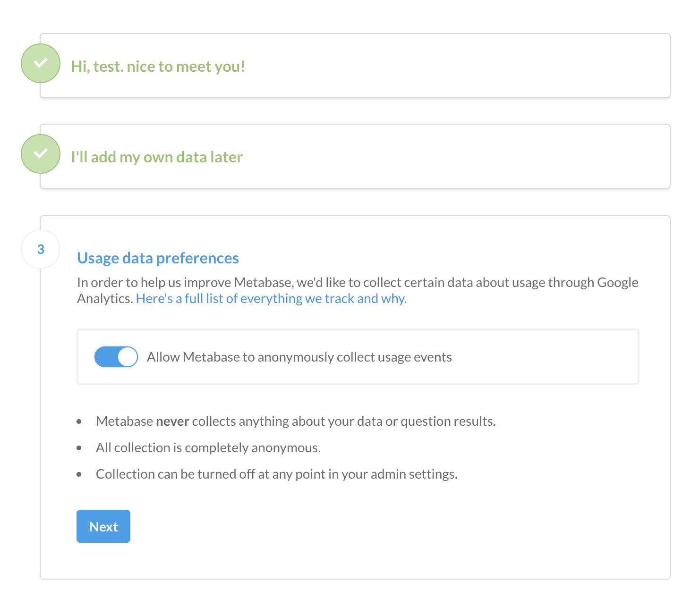Click checkmark icon beside "Hi, test. nice to meet you!"
The image size is (700, 590).
pyautogui.click(x=41, y=63)
